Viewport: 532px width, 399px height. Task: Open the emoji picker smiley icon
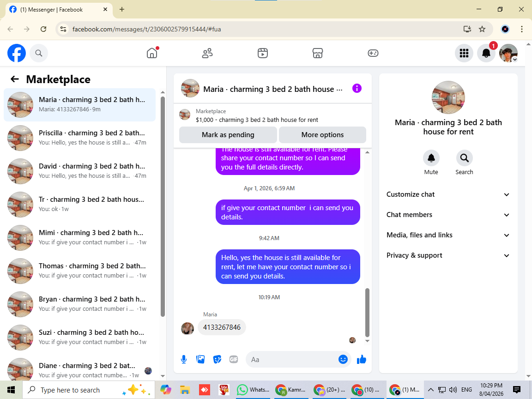[343, 359]
